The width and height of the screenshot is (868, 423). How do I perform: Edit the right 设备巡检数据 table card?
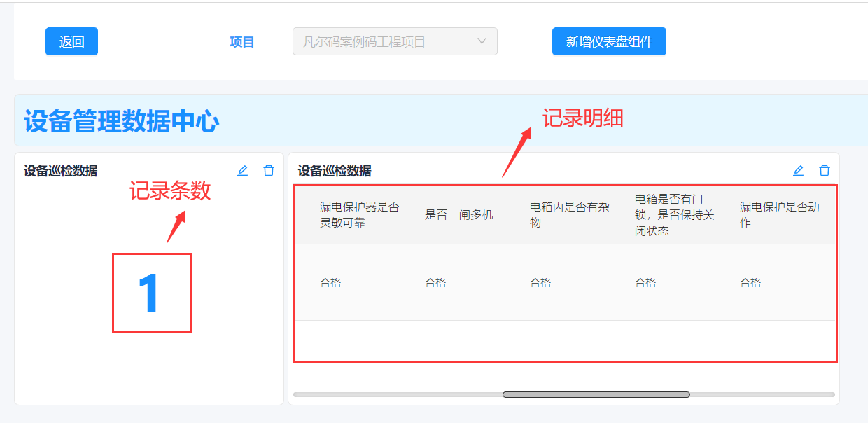[x=798, y=171]
